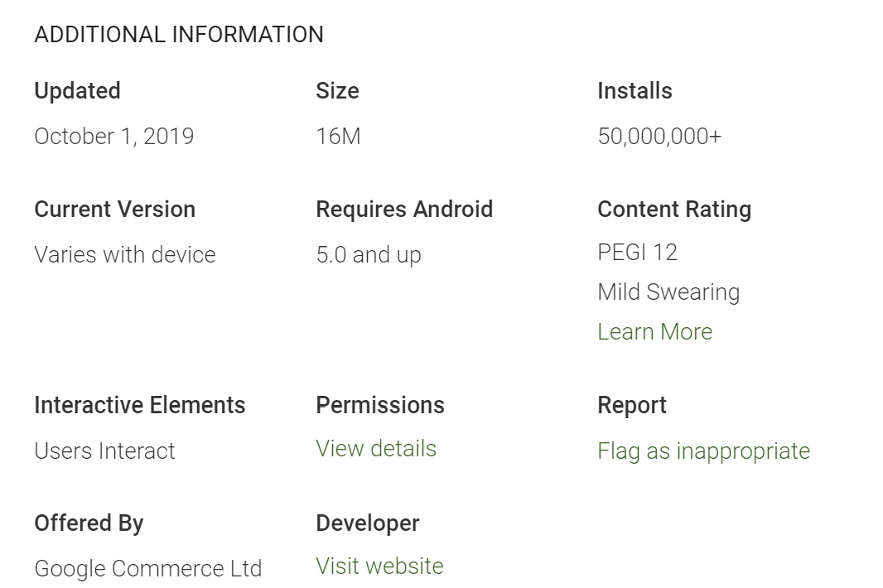Click Flag as inappropriate link
Viewport: 883px width, 588px height.
(x=703, y=451)
